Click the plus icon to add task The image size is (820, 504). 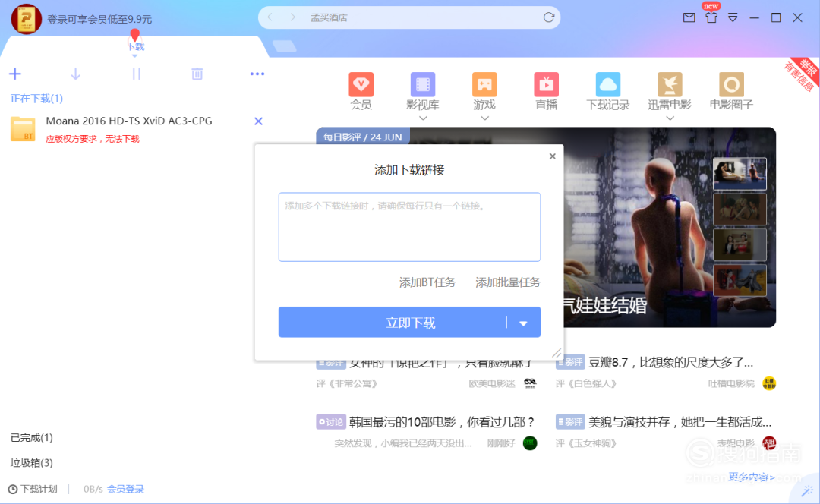[15, 74]
